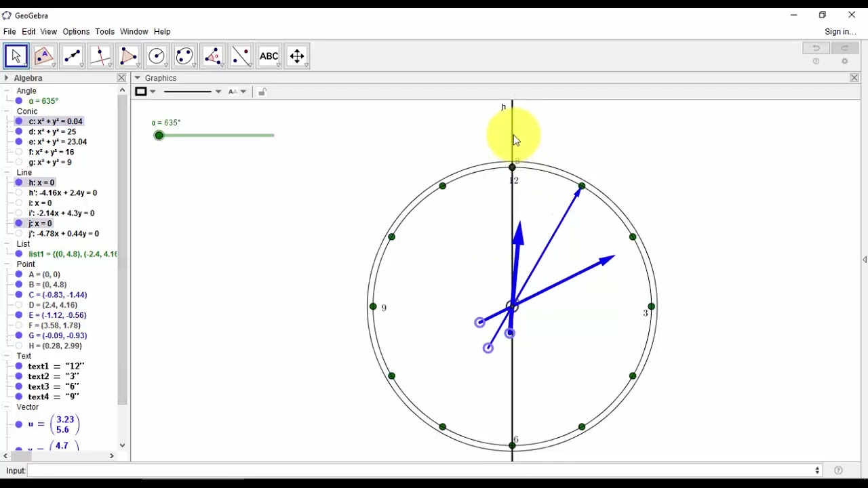
Task: Open the Tools menu
Action: pyautogui.click(x=104, y=32)
